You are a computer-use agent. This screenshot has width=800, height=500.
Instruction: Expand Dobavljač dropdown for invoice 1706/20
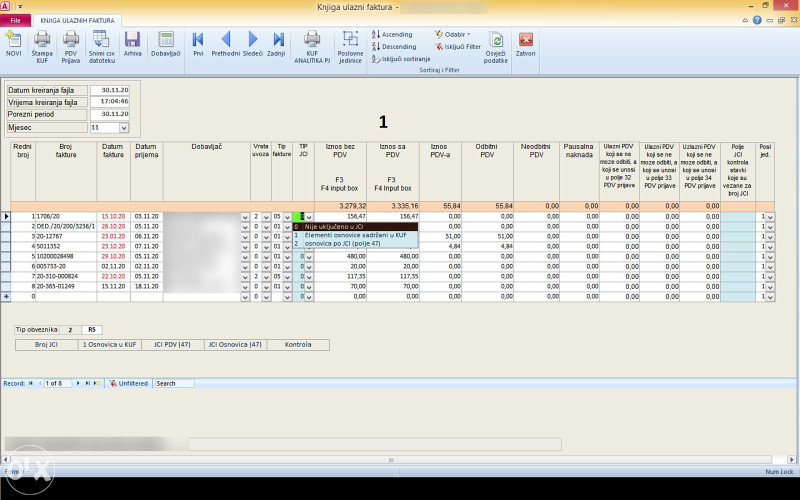coord(245,217)
